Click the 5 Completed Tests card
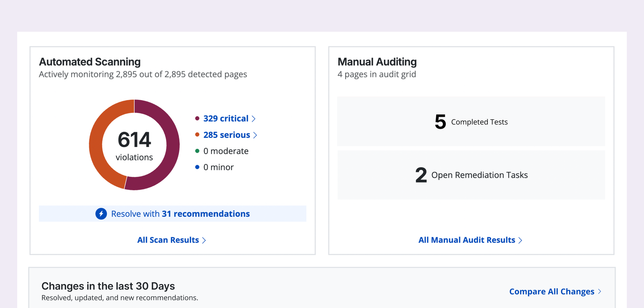644x308 pixels. (471, 121)
